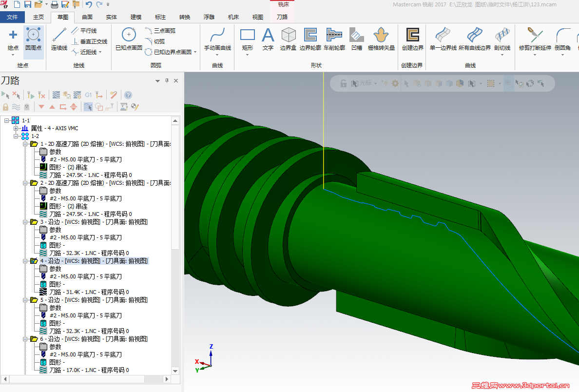Click the 已知点画圆 circle tool
Screen dimensions: 579x392
click(129, 39)
